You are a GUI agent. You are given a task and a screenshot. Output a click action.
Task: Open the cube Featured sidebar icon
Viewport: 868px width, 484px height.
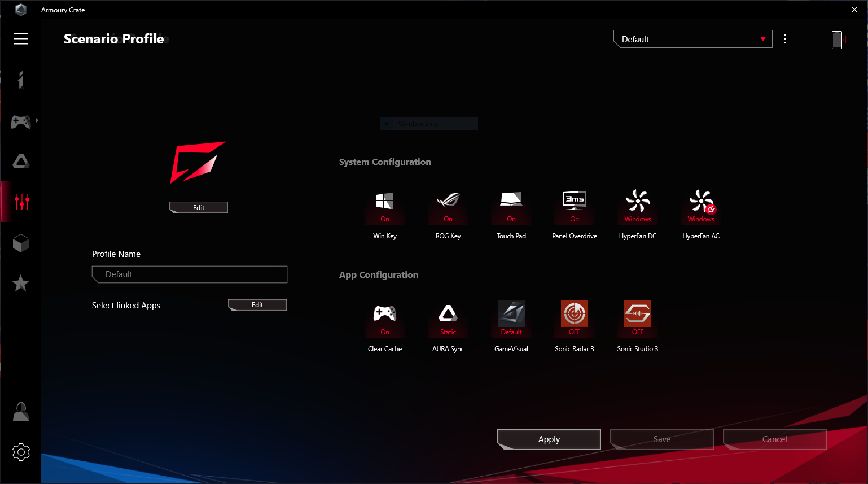[x=21, y=243]
